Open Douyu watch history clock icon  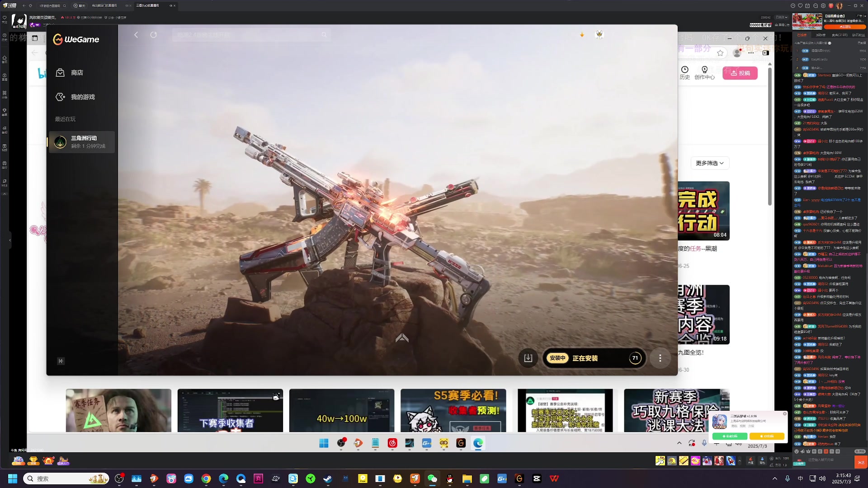pos(793,5)
